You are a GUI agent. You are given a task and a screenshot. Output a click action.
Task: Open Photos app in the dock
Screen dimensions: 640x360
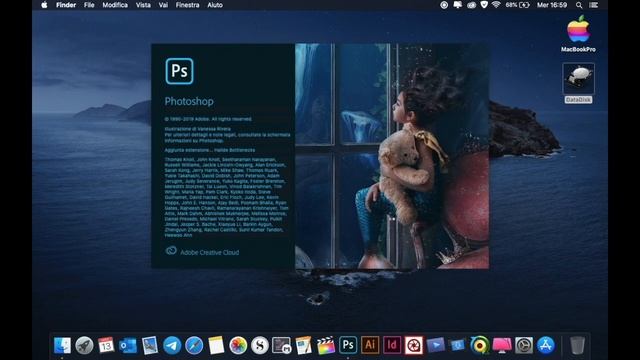point(238,346)
